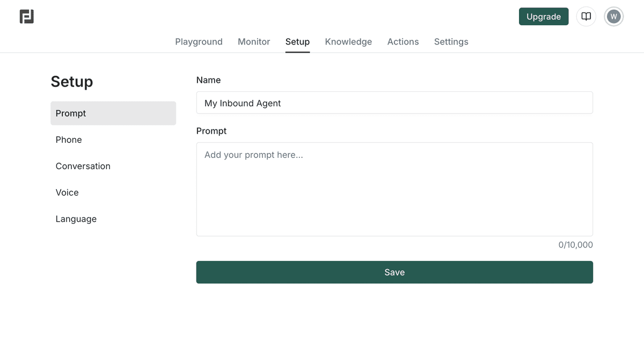Click the company logo in the top left
The height and width of the screenshot is (355, 644).
[x=26, y=16]
